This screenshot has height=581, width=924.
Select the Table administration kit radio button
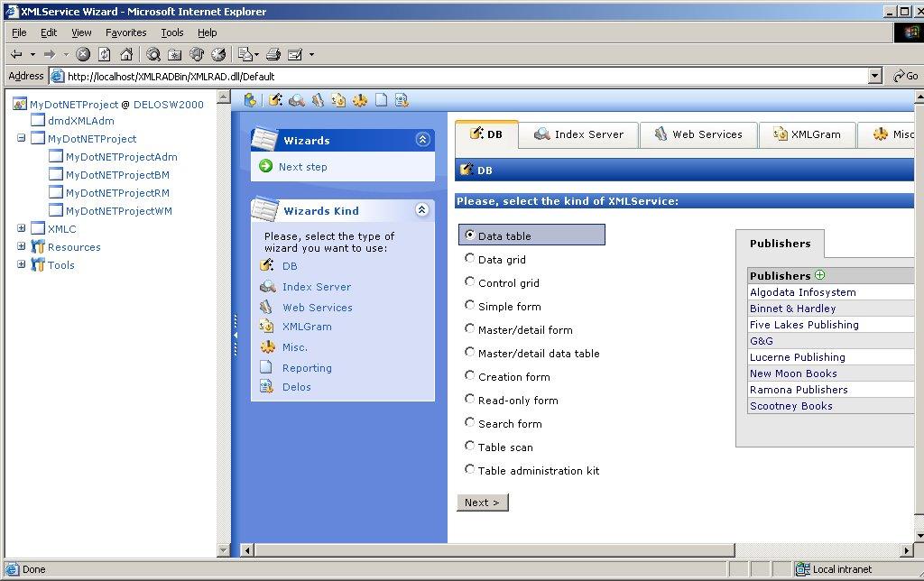pos(469,470)
